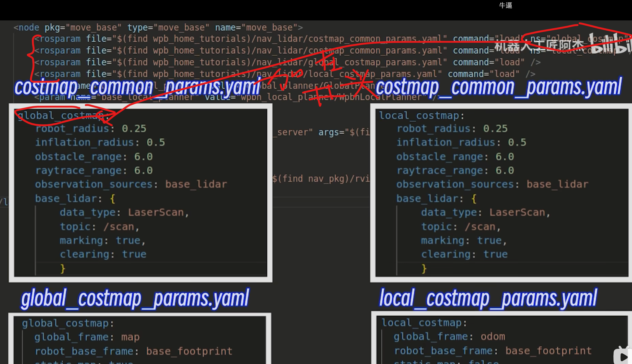The width and height of the screenshot is (632, 364).
Task: Click observation_sources: base_lidar in right box
Action: [492, 184]
